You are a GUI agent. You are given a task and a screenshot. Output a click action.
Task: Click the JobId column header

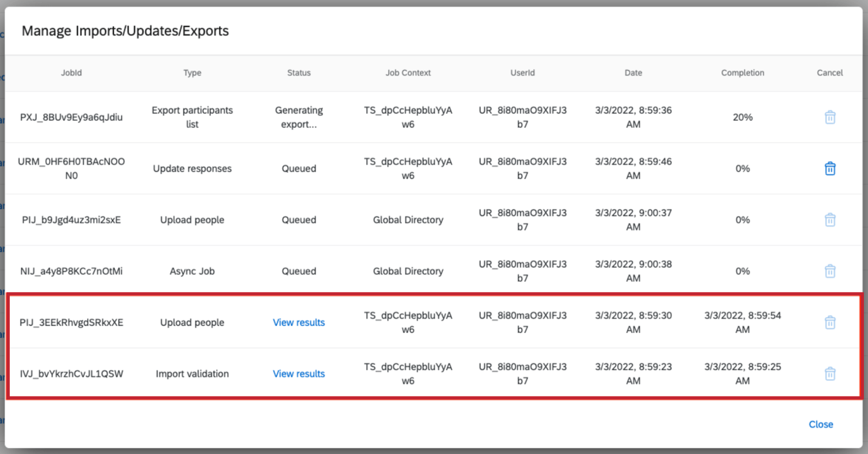coord(71,73)
